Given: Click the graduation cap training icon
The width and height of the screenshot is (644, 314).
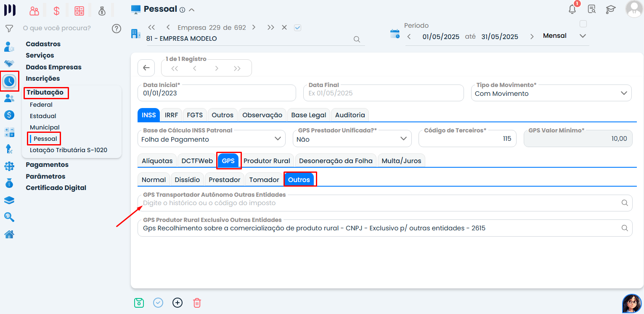Looking at the screenshot, I should coord(610,9).
